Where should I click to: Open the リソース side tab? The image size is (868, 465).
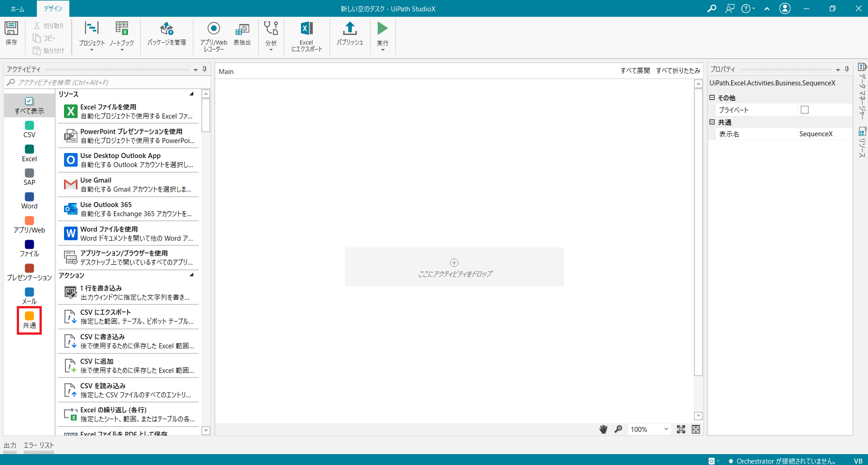click(x=862, y=143)
